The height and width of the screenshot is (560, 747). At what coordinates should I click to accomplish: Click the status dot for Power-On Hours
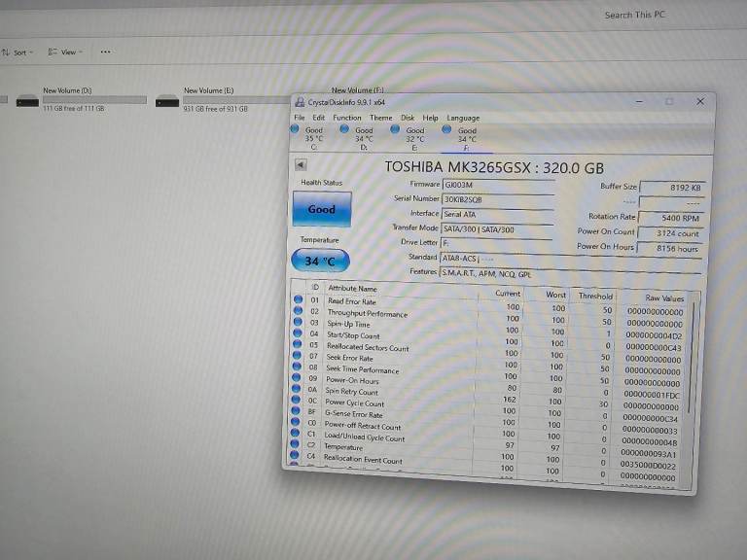click(x=297, y=377)
